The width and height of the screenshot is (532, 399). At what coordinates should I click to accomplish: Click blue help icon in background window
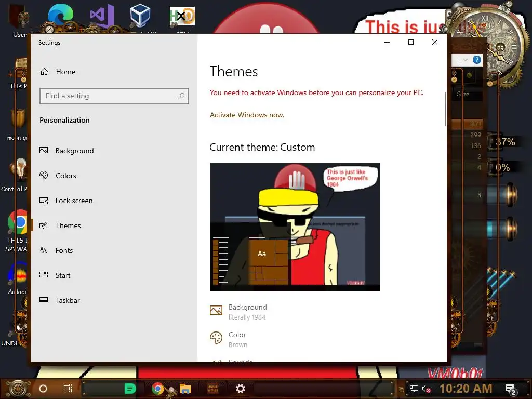(477, 60)
